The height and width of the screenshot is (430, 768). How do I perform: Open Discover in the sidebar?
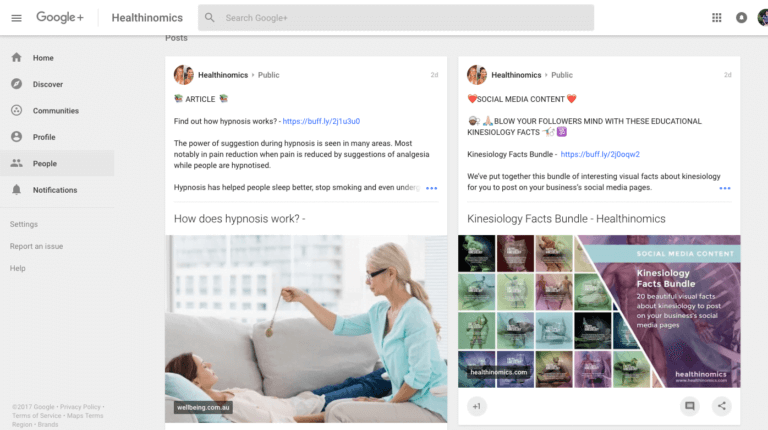pyautogui.click(x=47, y=84)
